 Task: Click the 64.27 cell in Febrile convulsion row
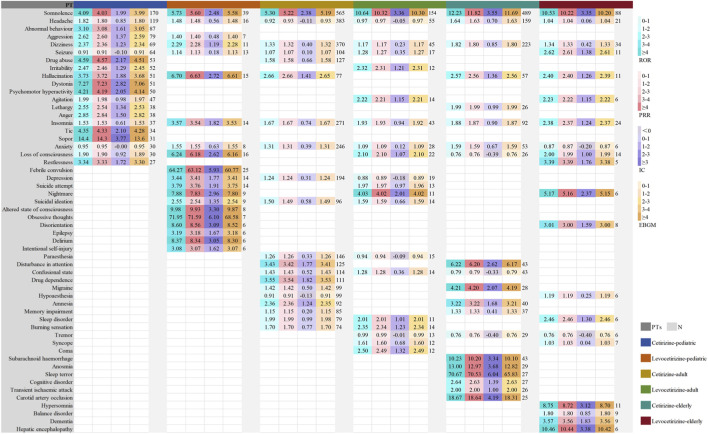coord(176,170)
